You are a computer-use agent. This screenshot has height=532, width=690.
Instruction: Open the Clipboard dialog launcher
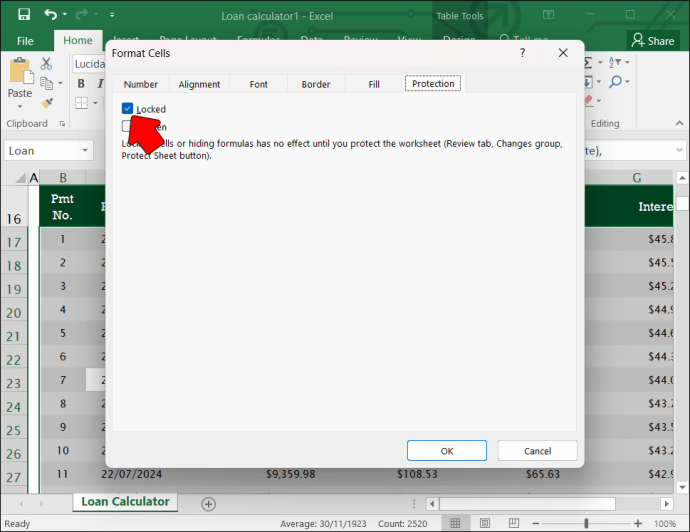coord(62,124)
